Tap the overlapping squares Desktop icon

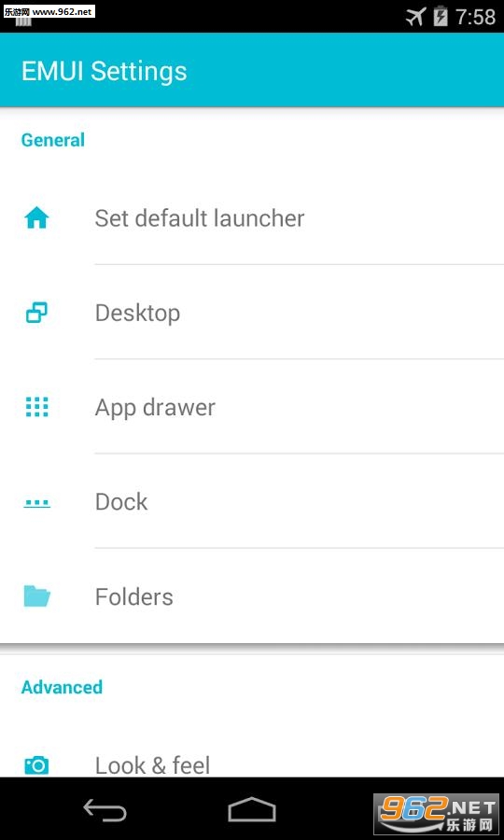pos(36,313)
